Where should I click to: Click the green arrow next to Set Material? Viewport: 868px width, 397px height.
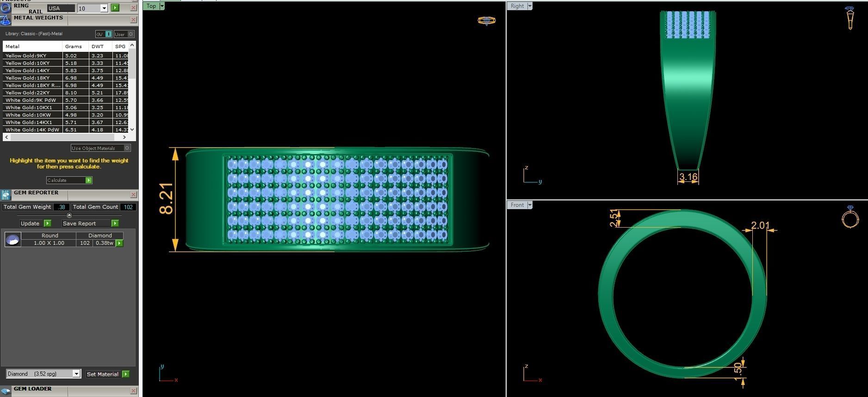coord(125,374)
